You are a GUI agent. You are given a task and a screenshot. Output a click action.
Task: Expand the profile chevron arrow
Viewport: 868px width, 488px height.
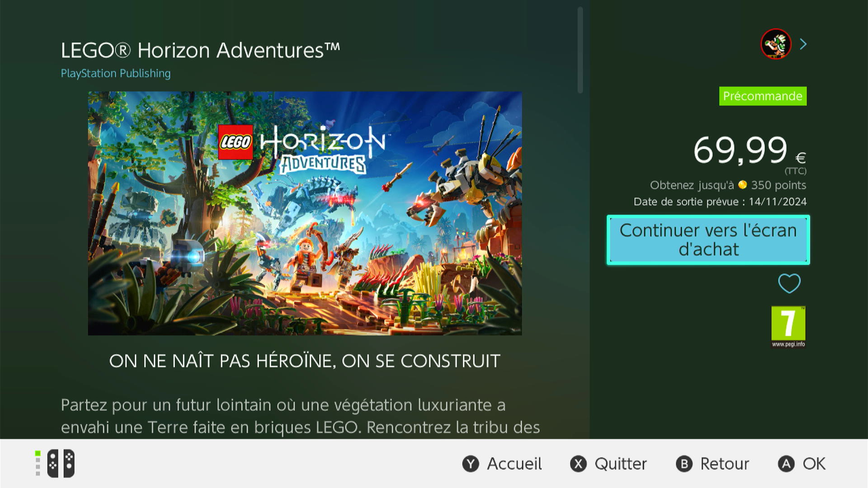click(803, 44)
